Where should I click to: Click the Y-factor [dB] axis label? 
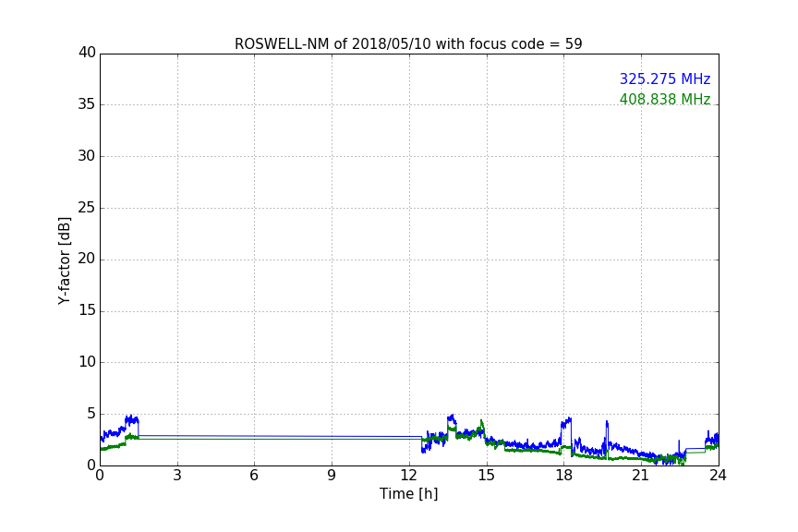64,260
